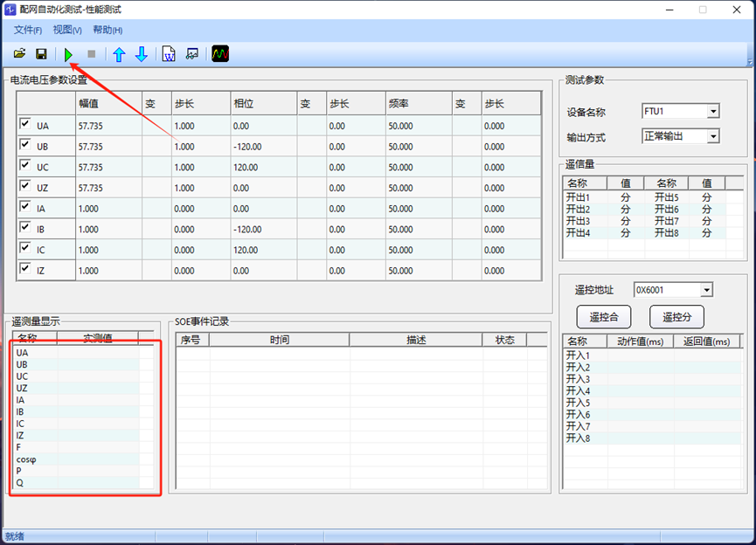The height and width of the screenshot is (545, 756).
Task: Toggle the IA channel checkbox
Action: 24,207
